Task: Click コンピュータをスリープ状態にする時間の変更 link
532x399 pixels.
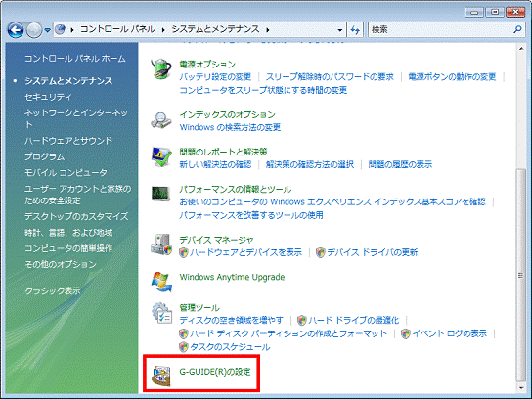Action: pyautogui.click(x=263, y=90)
